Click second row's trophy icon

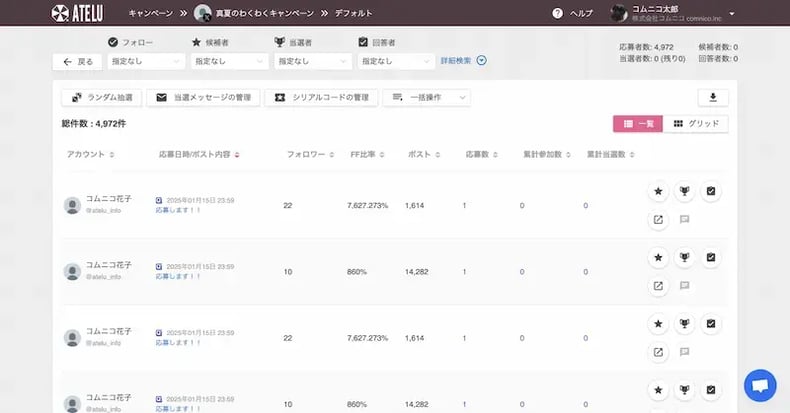[x=684, y=257]
